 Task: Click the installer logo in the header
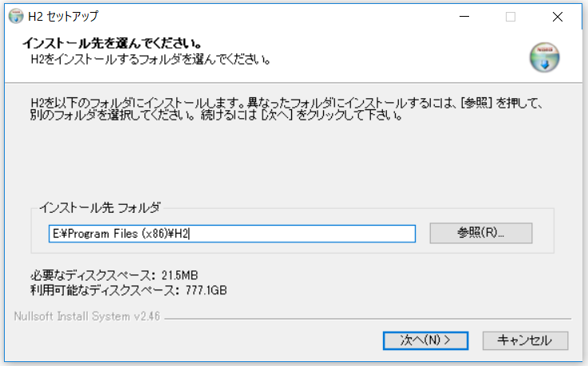point(545,57)
